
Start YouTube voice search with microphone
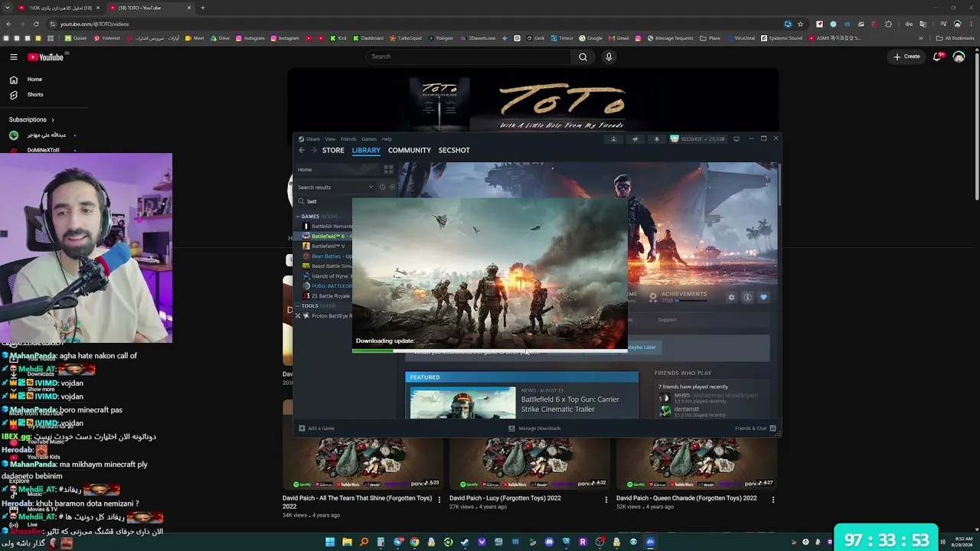609,57
